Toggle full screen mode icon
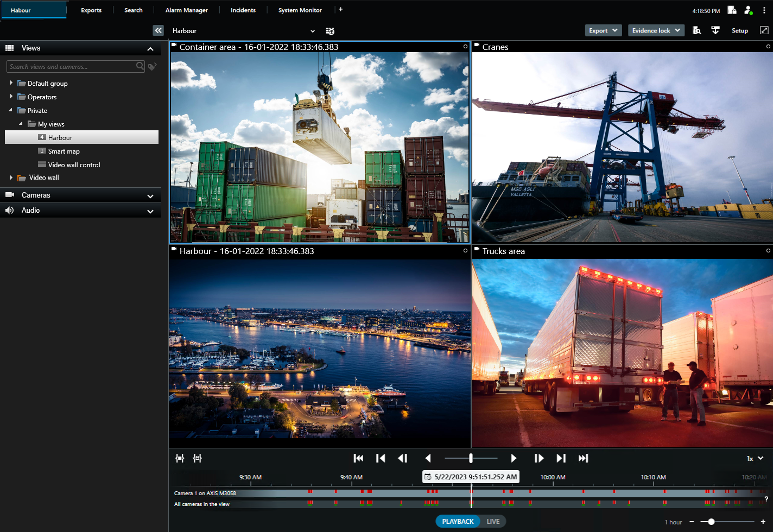The image size is (773, 532). tap(764, 30)
